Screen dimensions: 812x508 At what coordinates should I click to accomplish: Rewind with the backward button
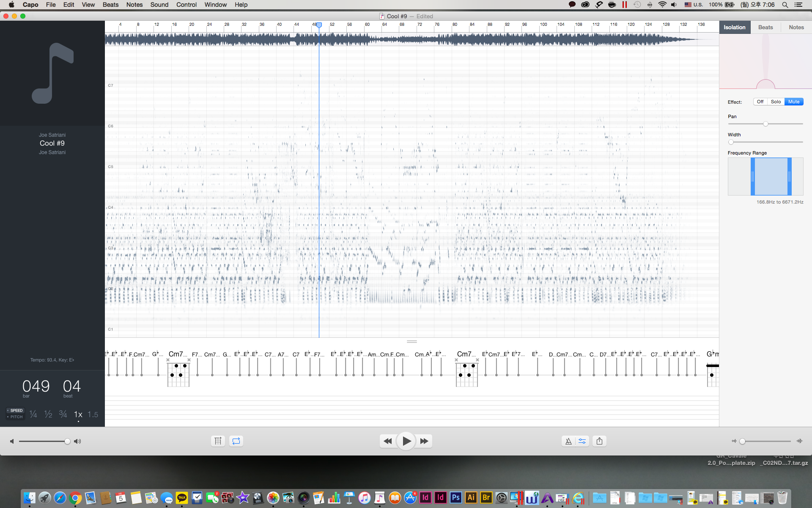pyautogui.click(x=387, y=441)
